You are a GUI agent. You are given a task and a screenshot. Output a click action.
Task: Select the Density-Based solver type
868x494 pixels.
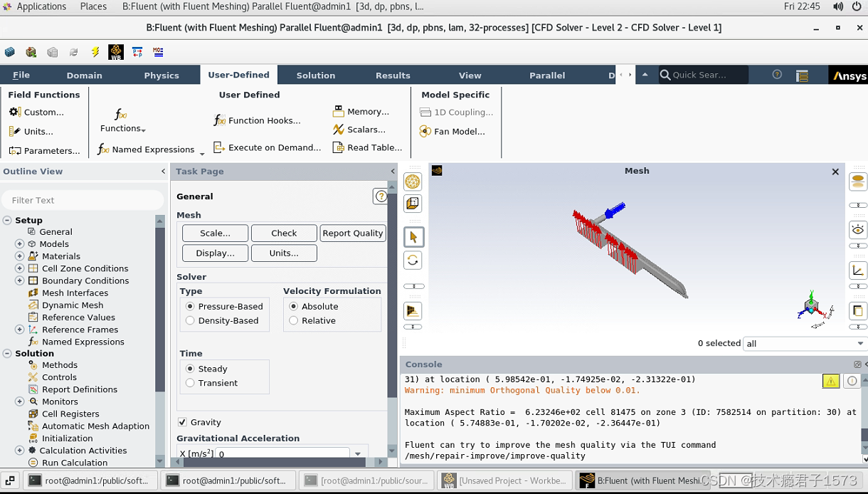[x=190, y=321]
